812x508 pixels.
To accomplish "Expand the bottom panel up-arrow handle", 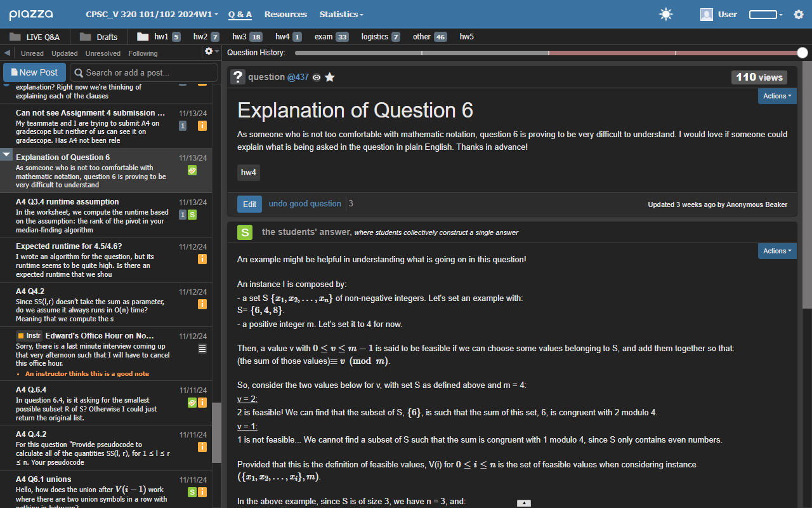I will (x=524, y=503).
